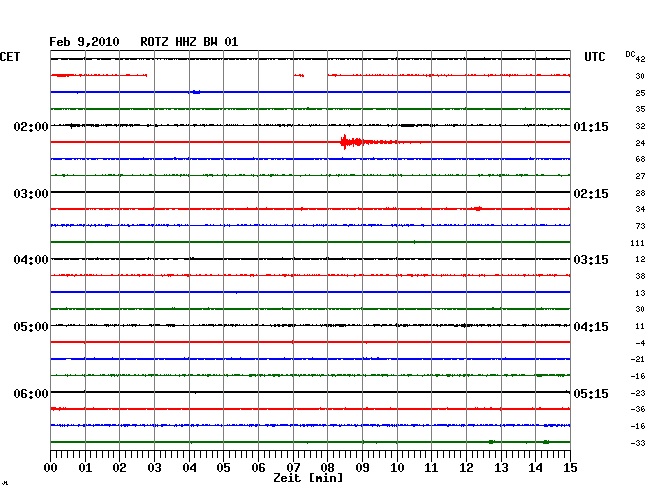Click the CET timezone header

10,57
